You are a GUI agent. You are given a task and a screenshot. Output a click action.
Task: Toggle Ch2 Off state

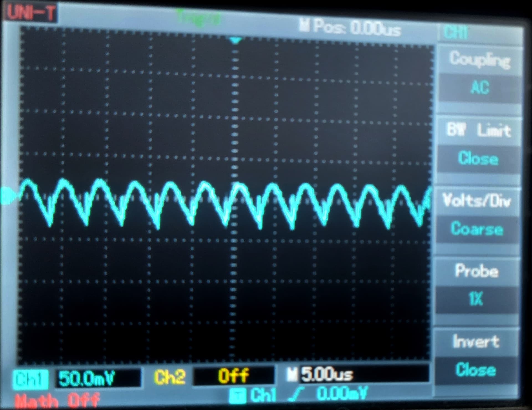(233, 376)
